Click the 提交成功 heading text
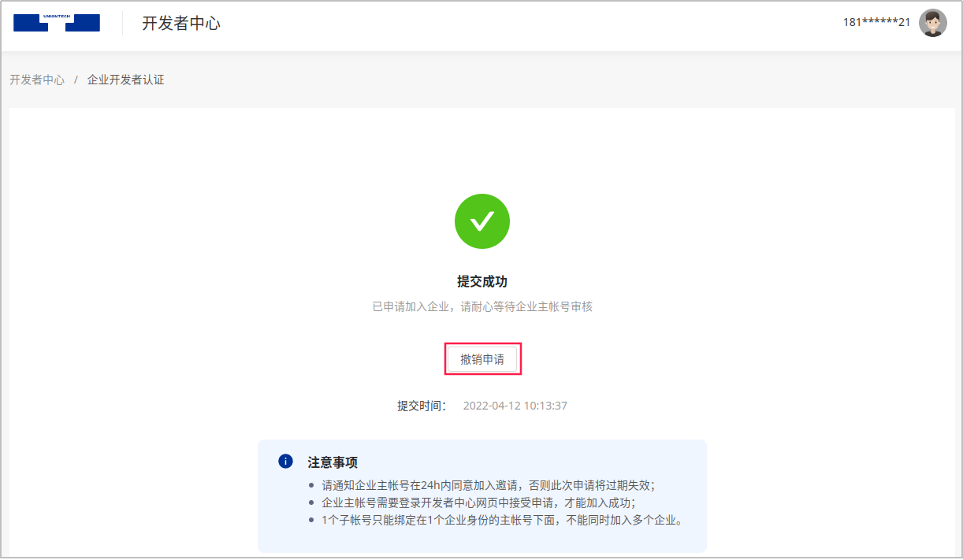The width and height of the screenshot is (963, 560). [482, 281]
